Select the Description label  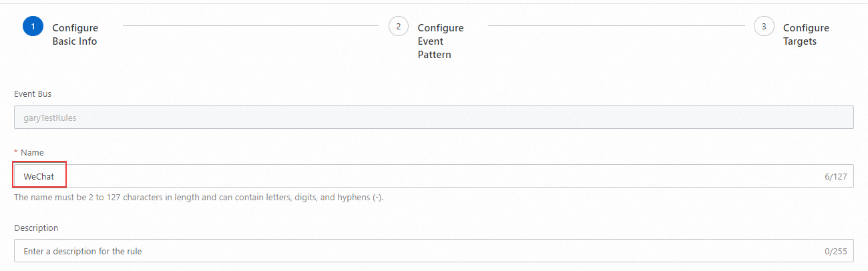[36, 228]
